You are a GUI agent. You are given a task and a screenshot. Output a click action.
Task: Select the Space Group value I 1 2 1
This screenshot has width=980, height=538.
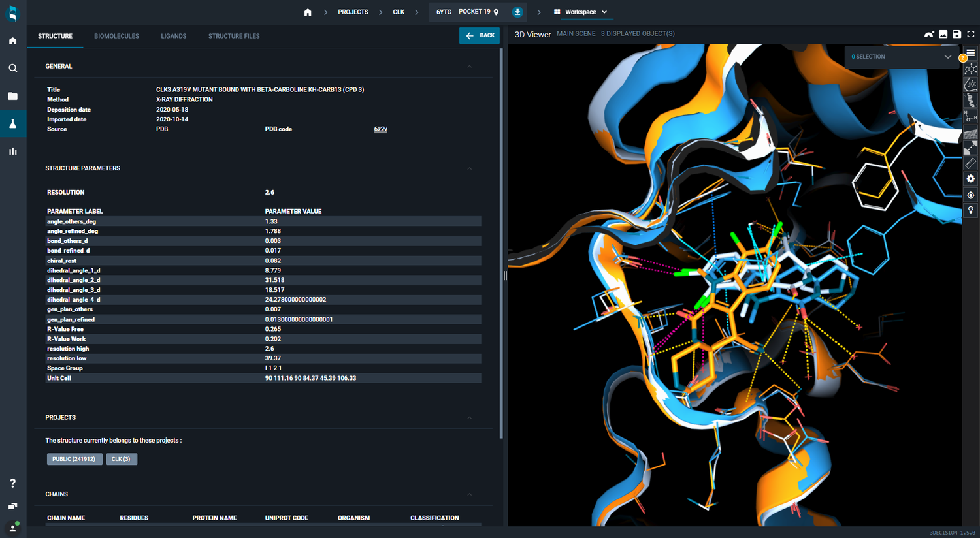tap(273, 368)
